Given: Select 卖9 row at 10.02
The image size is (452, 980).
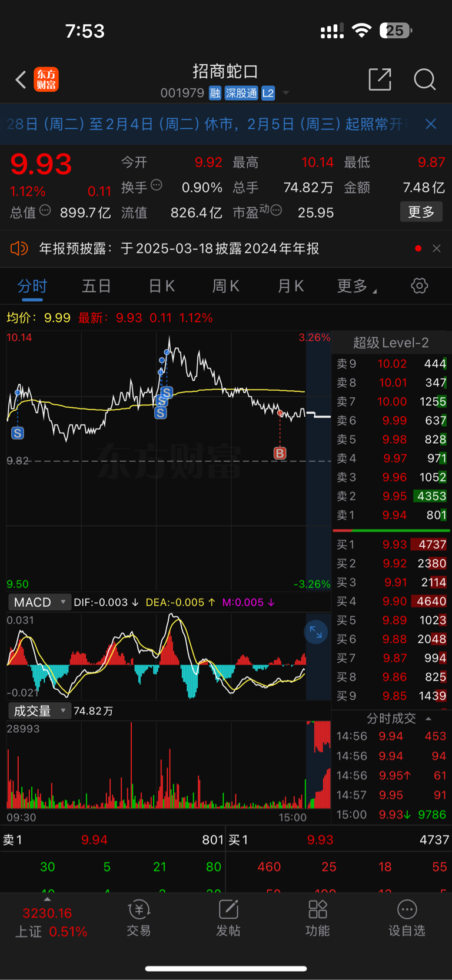Looking at the screenshot, I should point(391,364).
